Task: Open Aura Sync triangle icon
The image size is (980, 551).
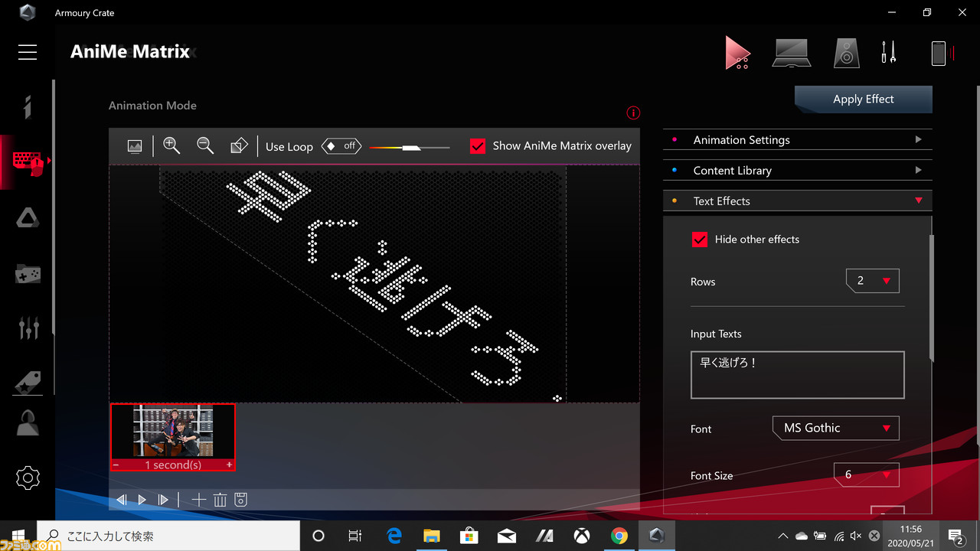Action: [x=28, y=218]
